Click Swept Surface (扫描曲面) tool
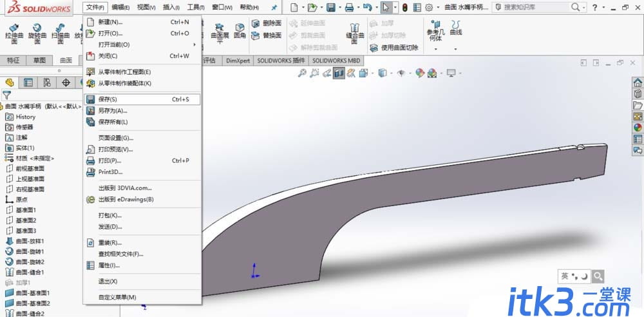 coord(61,34)
